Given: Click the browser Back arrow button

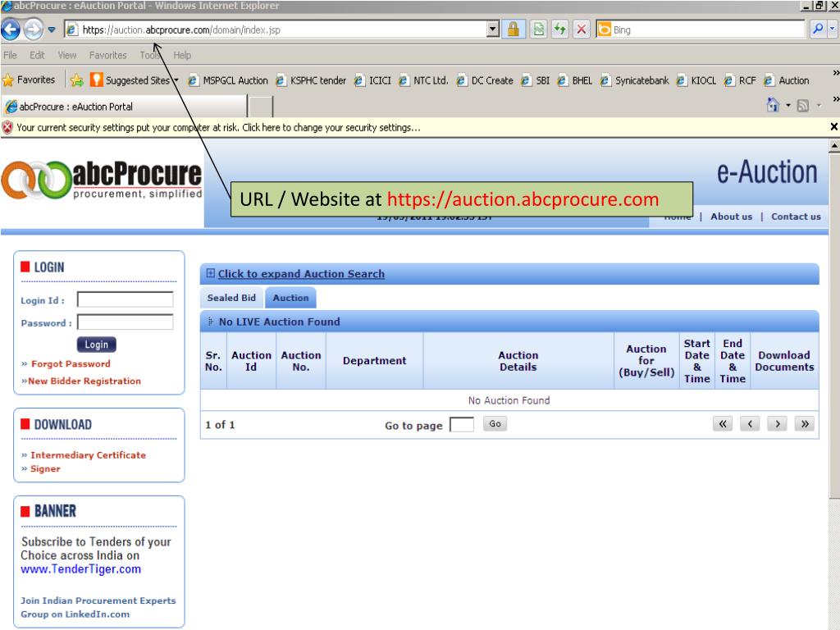Looking at the screenshot, I should click(x=11, y=30).
